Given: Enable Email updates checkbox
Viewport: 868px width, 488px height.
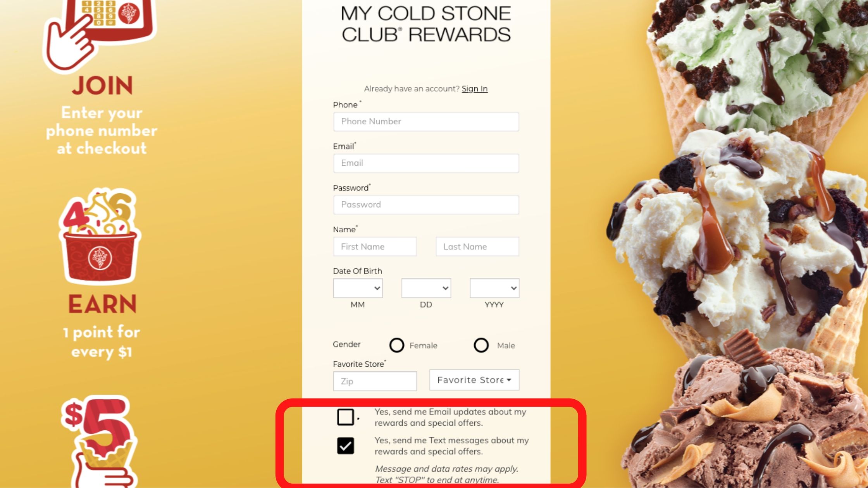Looking at the screenshot, I should pos(345,417).
